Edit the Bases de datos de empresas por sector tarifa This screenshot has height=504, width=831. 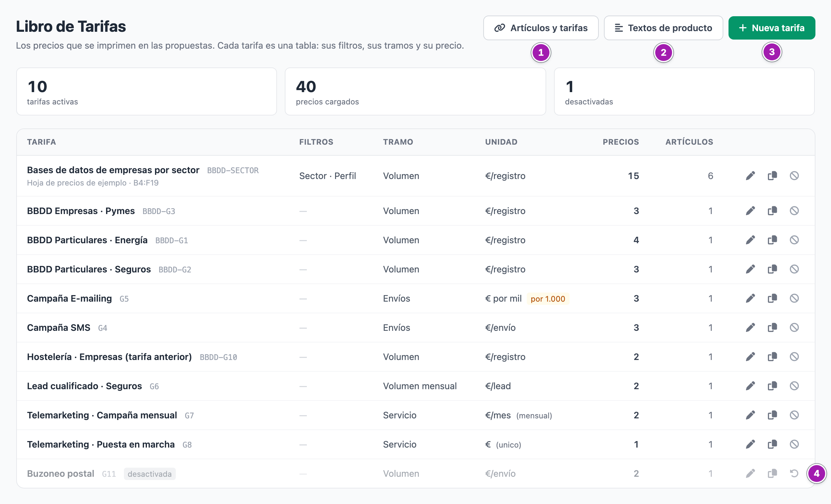750,176
